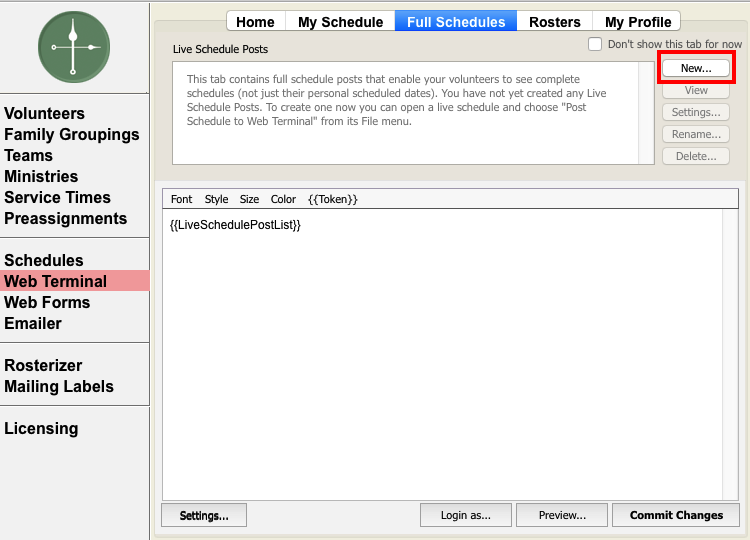Open Web Forms section in sidebar
750x540 pixels.
47,302
